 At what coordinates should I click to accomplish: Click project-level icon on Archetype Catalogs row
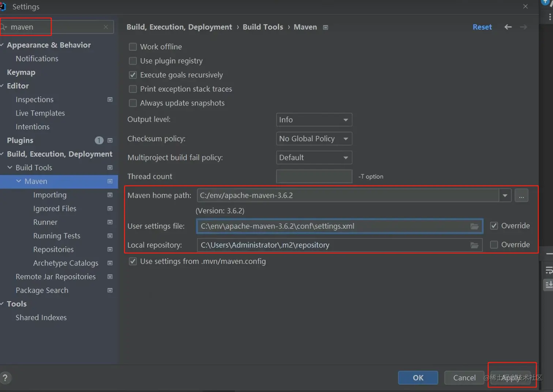point(110,263)
